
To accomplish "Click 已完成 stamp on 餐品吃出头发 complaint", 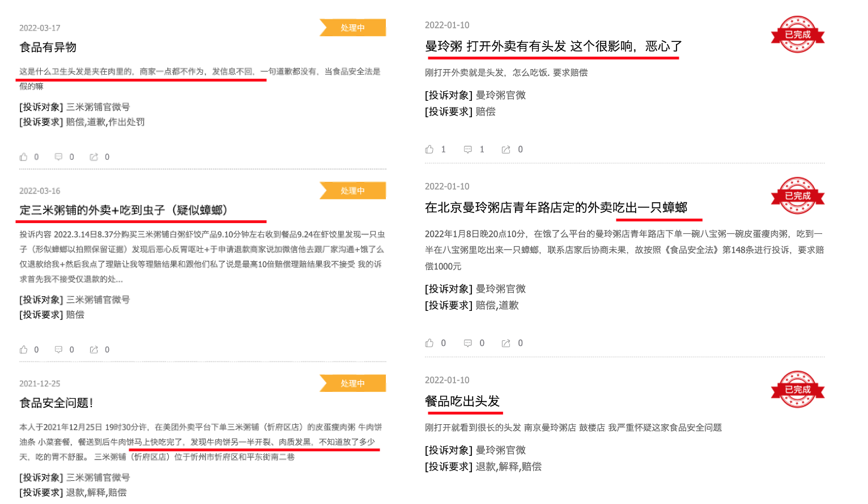I will tap(798, 390).
